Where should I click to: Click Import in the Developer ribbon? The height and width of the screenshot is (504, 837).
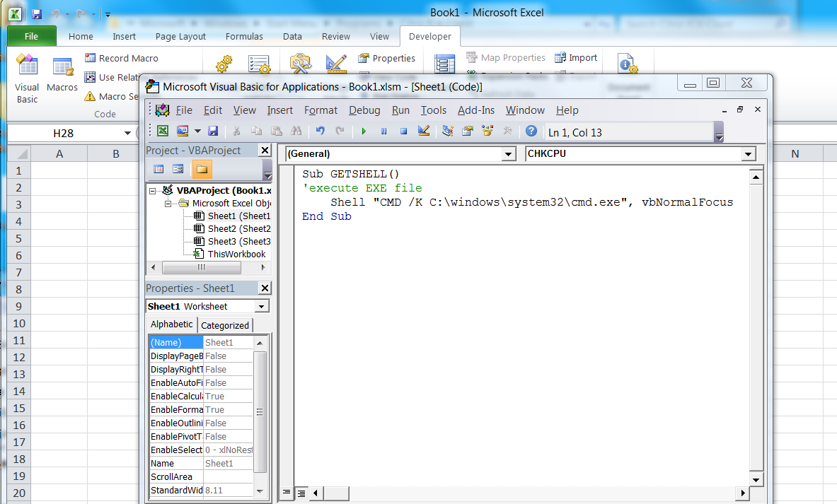[576, 58]
